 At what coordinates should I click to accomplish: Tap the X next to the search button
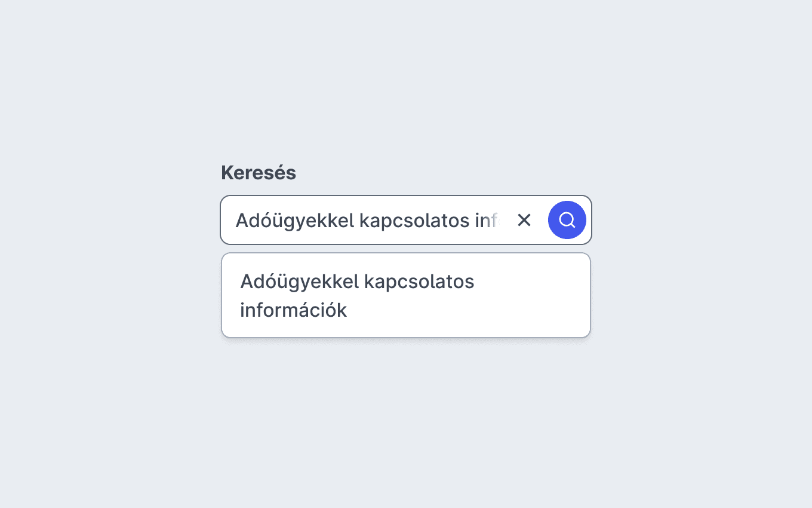click(x=524, y=220)
